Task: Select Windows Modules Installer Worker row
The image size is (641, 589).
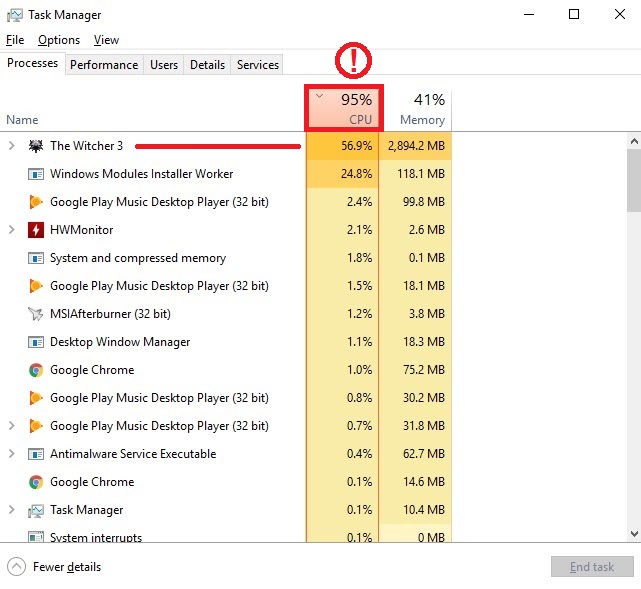Action: pyautogui.click(x=226, y=174)
